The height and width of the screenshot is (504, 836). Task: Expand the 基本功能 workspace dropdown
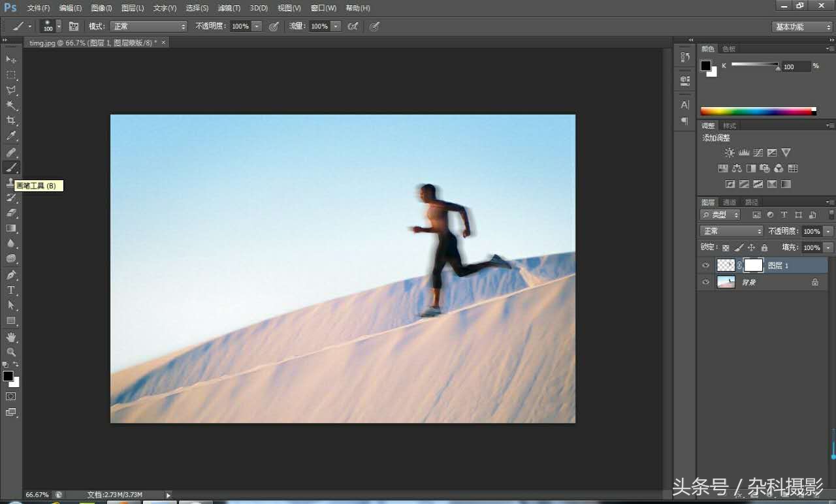pos(803,27)
